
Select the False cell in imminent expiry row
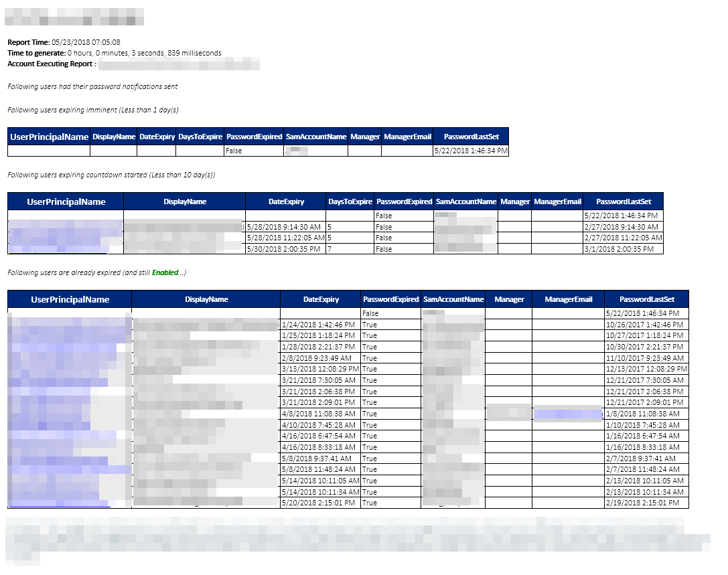tap(234, 151)
